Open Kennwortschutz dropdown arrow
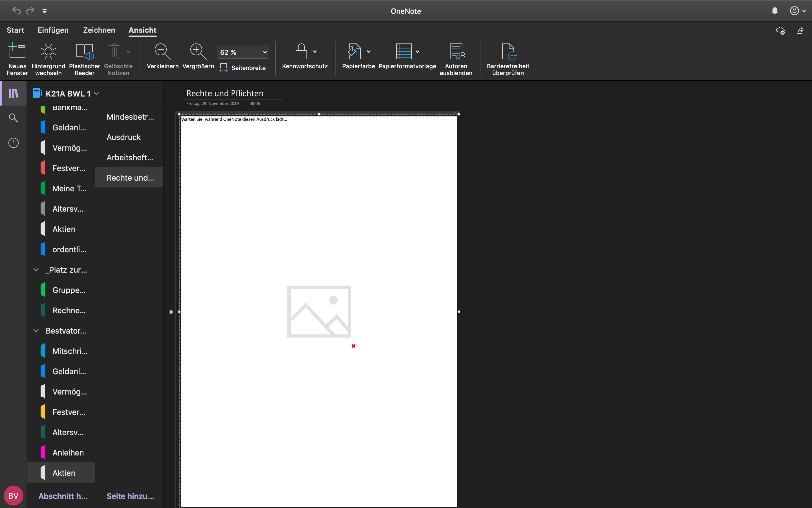Screen dimensions: 812x508 [315, 51]
